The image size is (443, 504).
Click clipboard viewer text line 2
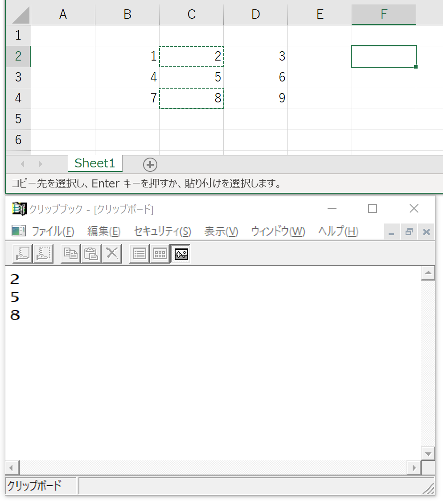15,279
